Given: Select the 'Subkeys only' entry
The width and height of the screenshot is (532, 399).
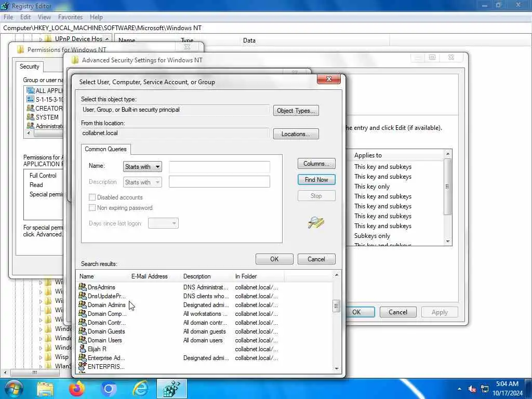Looking at the screenshot, I should pyautogui.click(x=372, y=236).
